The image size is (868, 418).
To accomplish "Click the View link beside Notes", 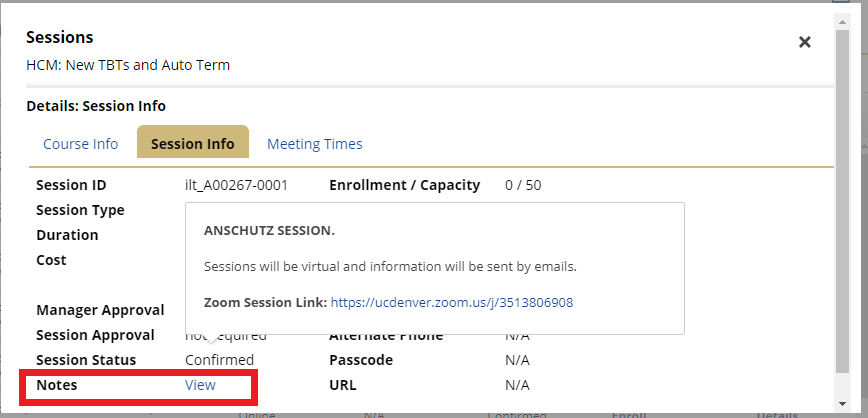I will click(200, 385).
